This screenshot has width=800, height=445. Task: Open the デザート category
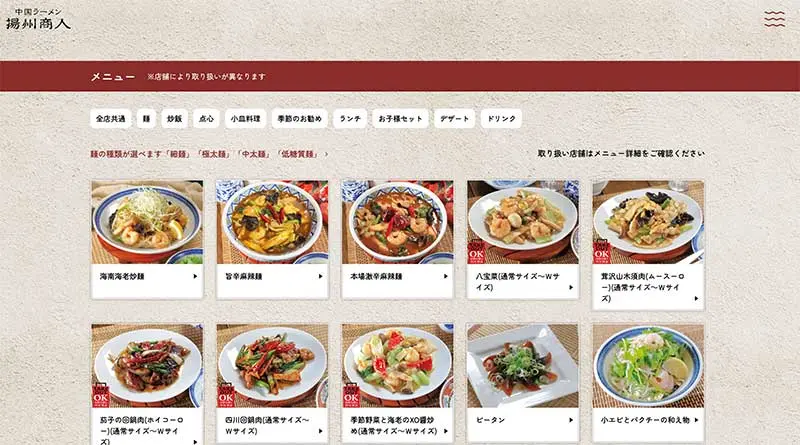(454, 118)
